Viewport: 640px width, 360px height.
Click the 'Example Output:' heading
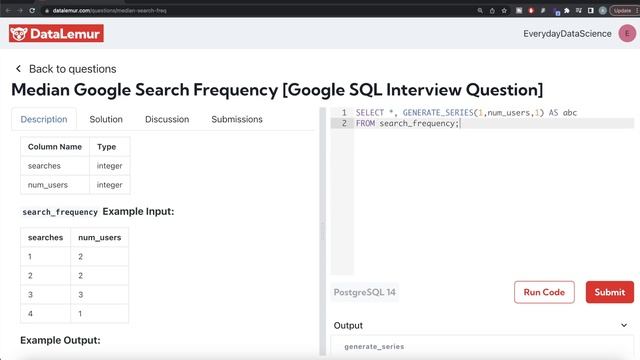click(60, 340)
